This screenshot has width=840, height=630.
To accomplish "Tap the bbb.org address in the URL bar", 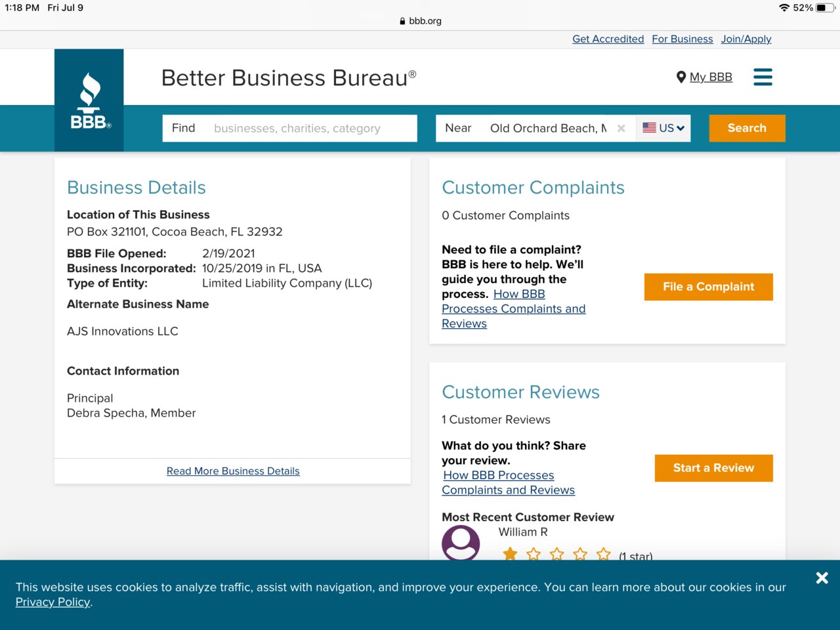I will pyautogui.click(x=425, y=21).
